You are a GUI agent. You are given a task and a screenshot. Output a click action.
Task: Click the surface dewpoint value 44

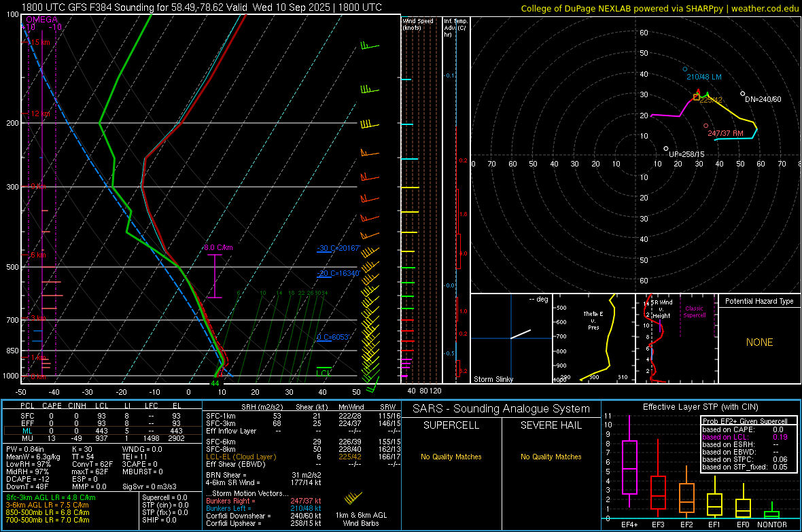click(215, 383)
